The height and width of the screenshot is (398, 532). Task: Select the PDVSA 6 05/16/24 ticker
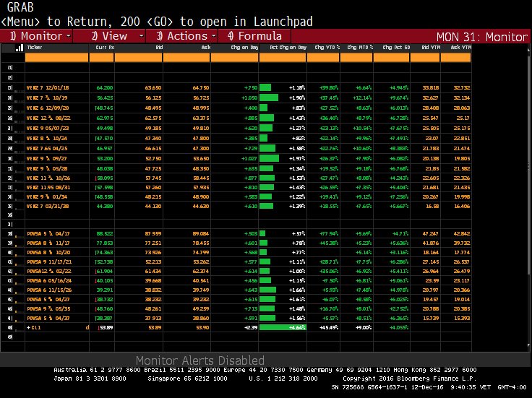[49, 280]
